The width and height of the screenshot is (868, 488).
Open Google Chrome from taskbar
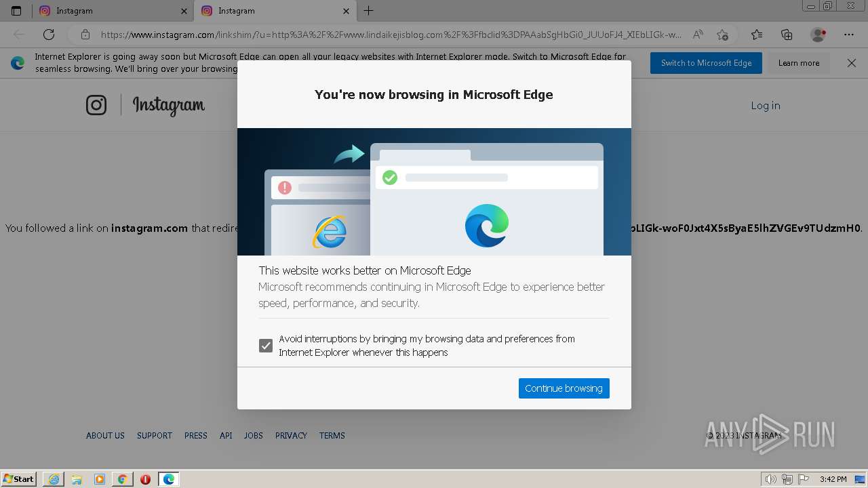pos(122,479)
